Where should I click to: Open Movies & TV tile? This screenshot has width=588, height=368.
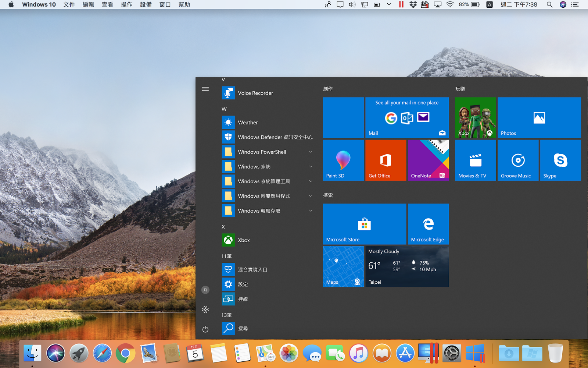(476, 160)
